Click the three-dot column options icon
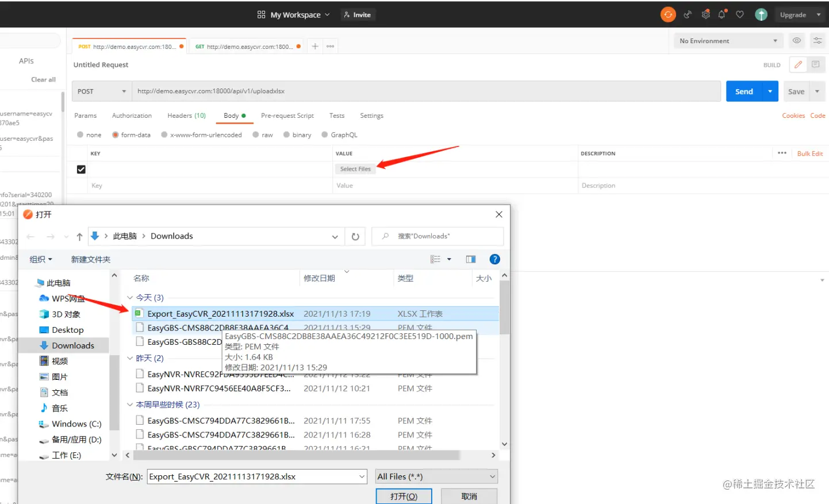Image resolution: width=829 pixels, height=504 pixels. [782, 153]
